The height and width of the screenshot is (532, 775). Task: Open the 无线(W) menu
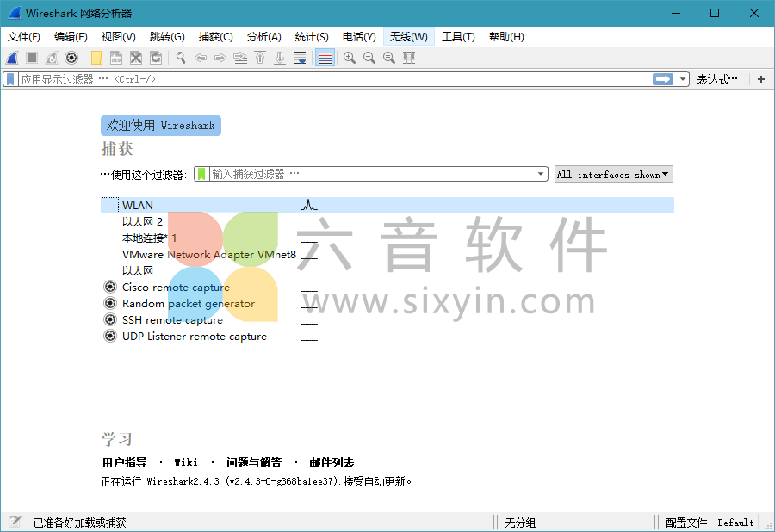coord(408,36)
